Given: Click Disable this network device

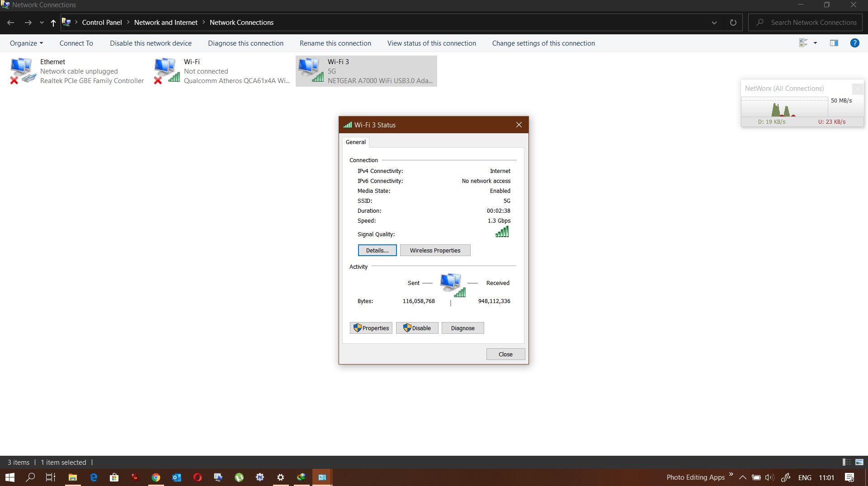Looking at the screenshot, I should point(151,43).
